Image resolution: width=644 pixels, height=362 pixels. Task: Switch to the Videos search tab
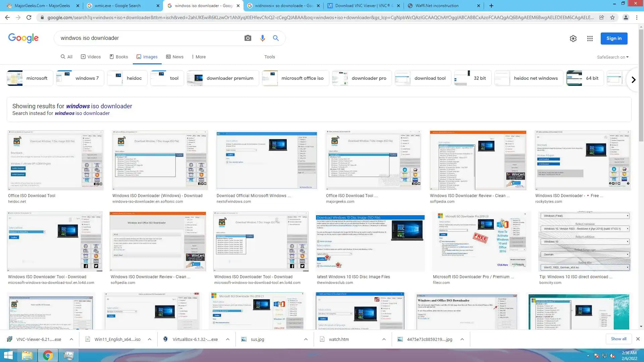91,57
